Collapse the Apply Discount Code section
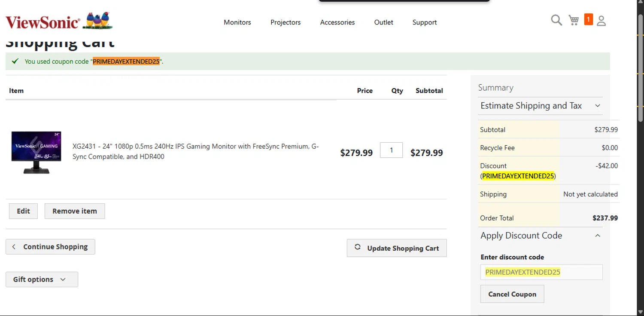 pos(540,236)
